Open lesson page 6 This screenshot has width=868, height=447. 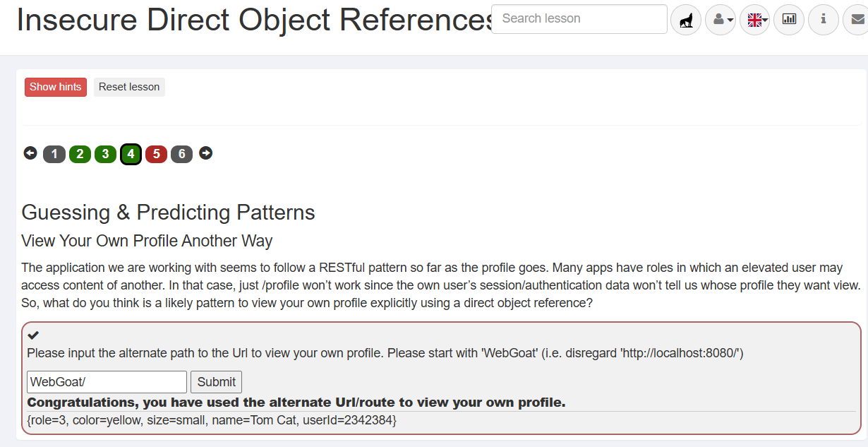pyautogui.click(x=181, y=154)
